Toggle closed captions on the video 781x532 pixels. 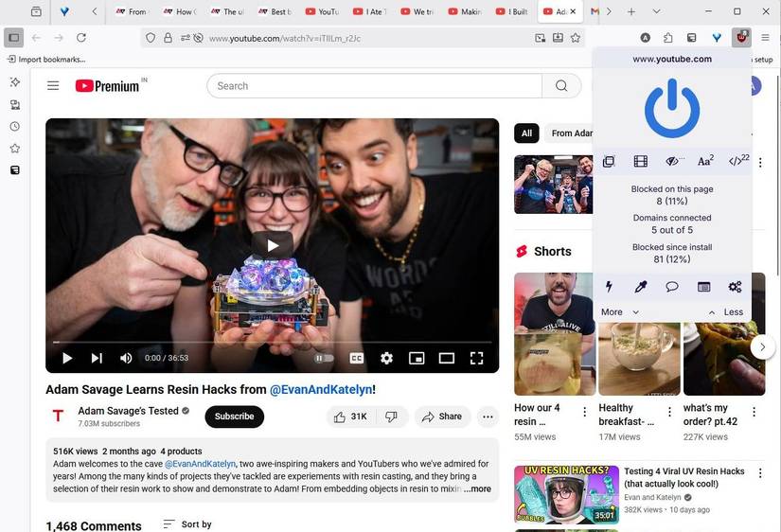357,359
